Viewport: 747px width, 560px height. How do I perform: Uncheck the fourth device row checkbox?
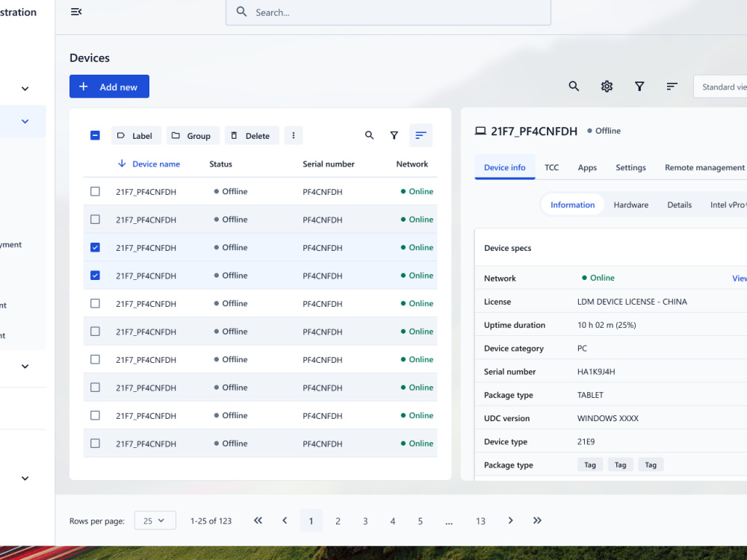pos(95,276)
